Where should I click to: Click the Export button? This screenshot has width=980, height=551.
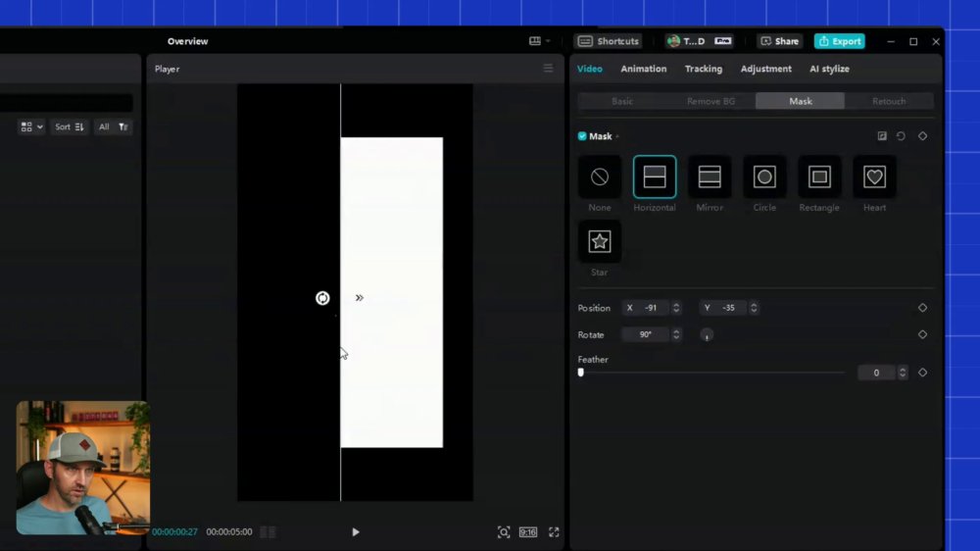[840, 41]
